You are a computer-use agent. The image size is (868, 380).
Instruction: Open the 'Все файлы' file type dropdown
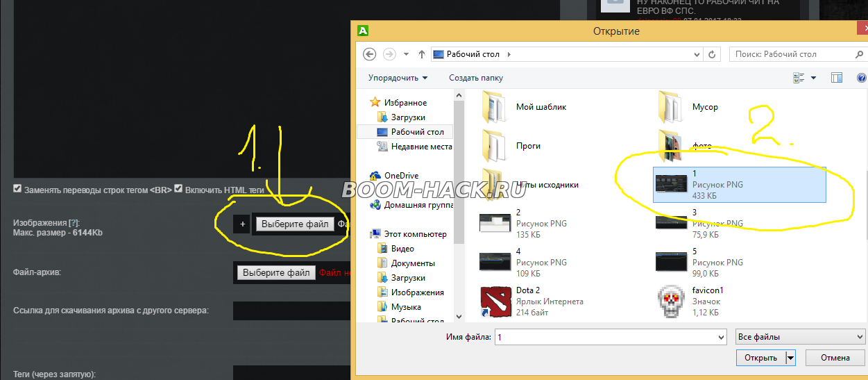(800, 337)
